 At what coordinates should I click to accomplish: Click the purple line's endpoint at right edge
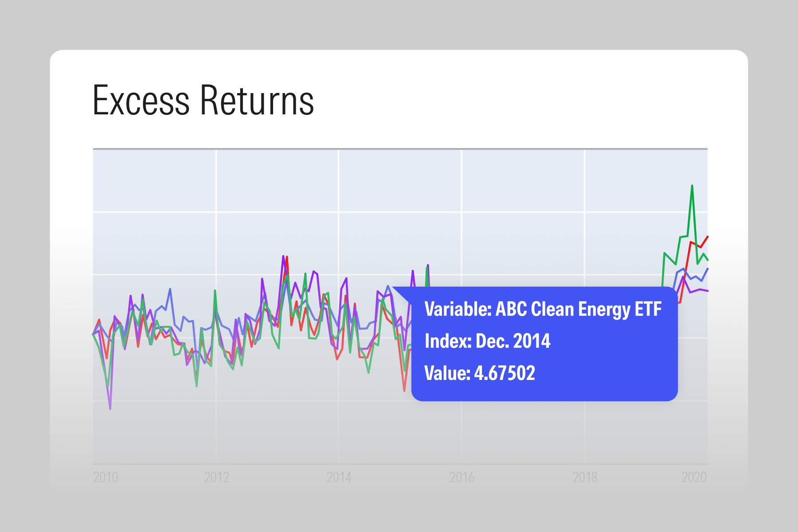707,291
